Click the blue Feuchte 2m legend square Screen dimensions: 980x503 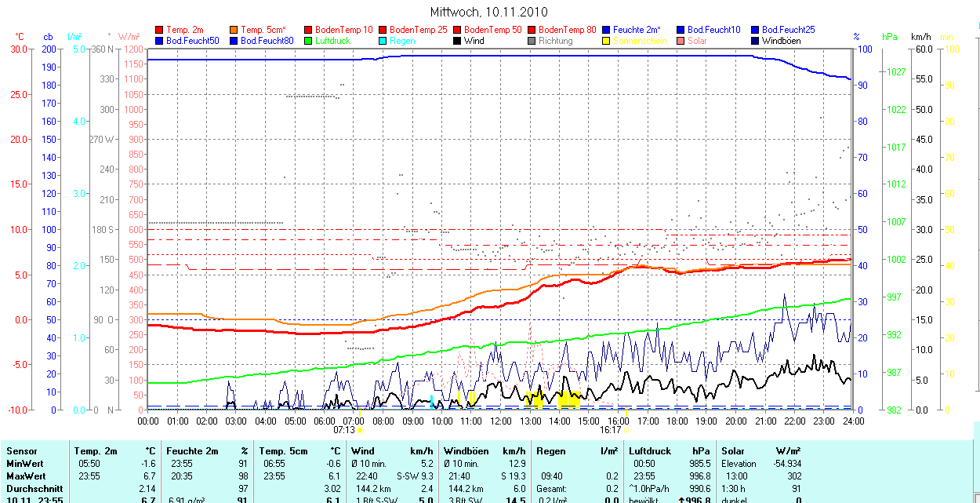pos(606,30)
